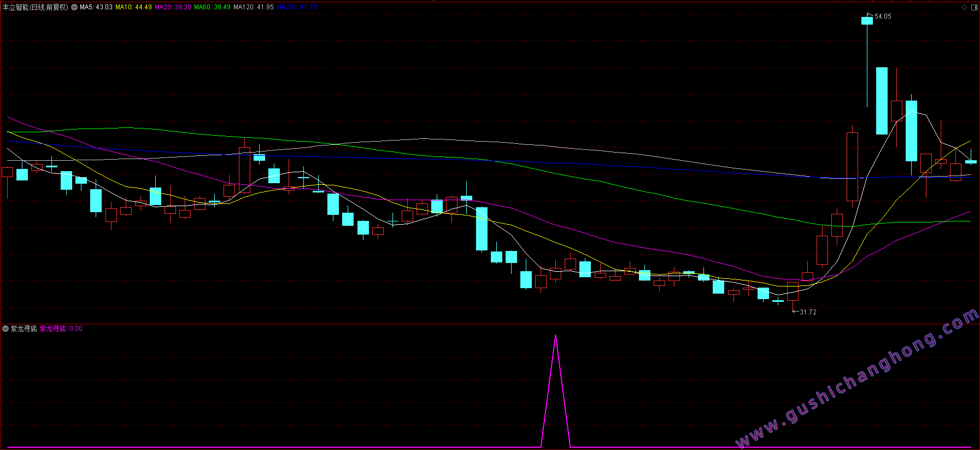Screen dimensions: 980x450
Task: Open dropdown next to 丰立智能(日线.前复权)
Action: [74, 7]
